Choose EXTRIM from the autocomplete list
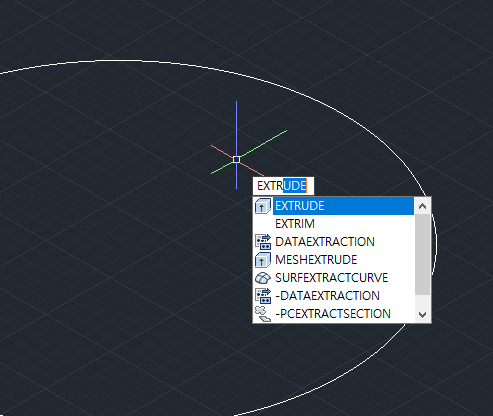493x416 pixels. click(x=334, y=224)
